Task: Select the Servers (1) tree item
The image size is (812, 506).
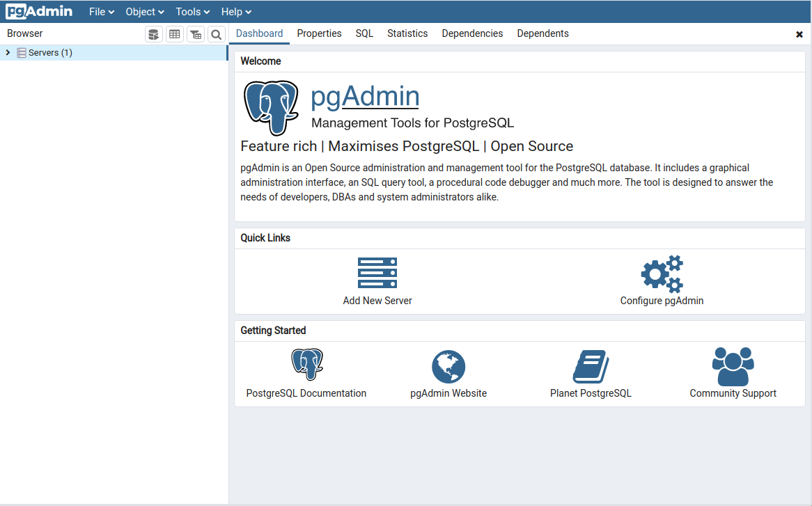Action: pyautogui.click(x=50, y=53)
